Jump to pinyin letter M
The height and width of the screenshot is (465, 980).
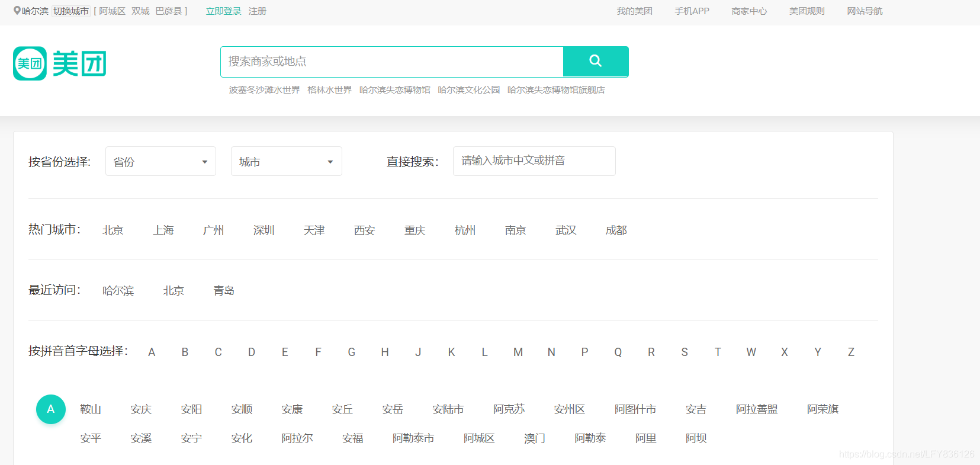[518, 352]
